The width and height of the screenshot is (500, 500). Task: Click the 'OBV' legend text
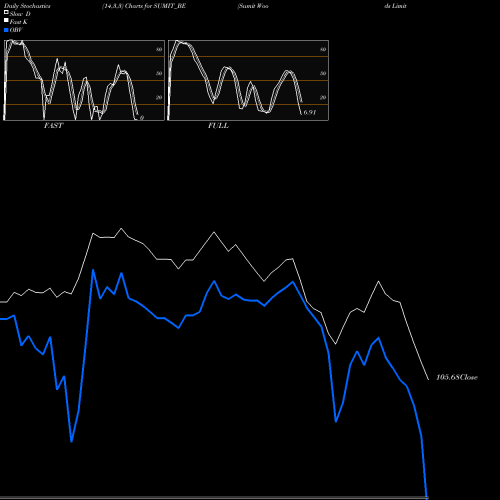click(16, 30)
